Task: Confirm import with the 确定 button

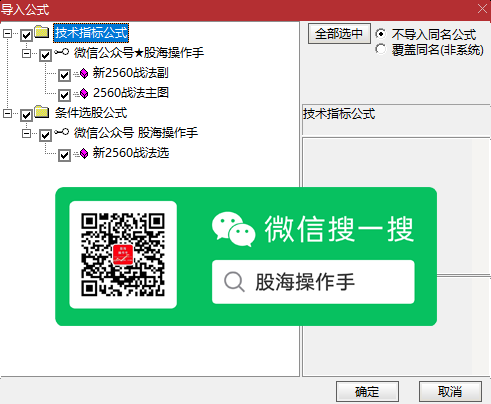Action: pyautogui.click(x=367, y=392)
